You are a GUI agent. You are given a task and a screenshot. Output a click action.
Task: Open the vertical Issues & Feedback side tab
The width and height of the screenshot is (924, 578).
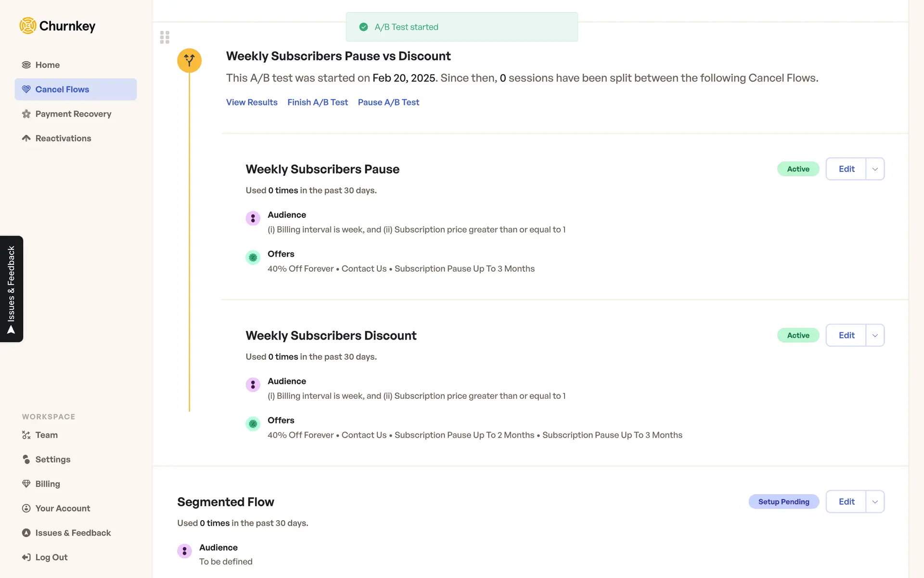[x=12, y=289]
